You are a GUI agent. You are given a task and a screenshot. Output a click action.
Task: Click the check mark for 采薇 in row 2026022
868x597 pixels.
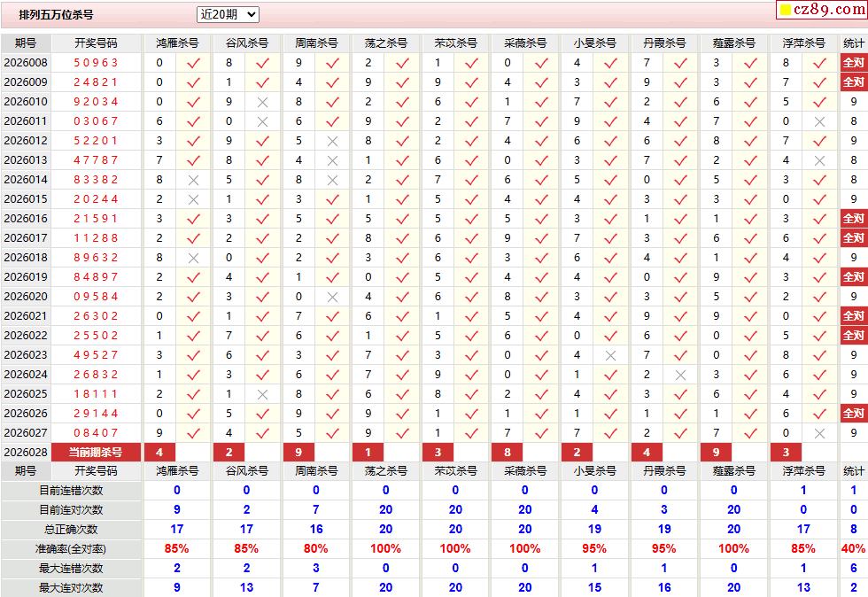click(x=541, y=336)
